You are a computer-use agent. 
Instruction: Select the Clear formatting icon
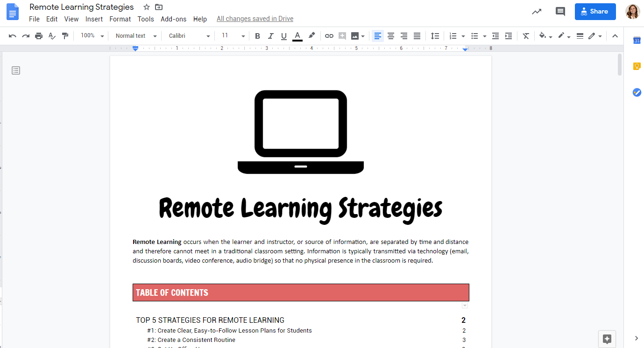click(526, 36)
